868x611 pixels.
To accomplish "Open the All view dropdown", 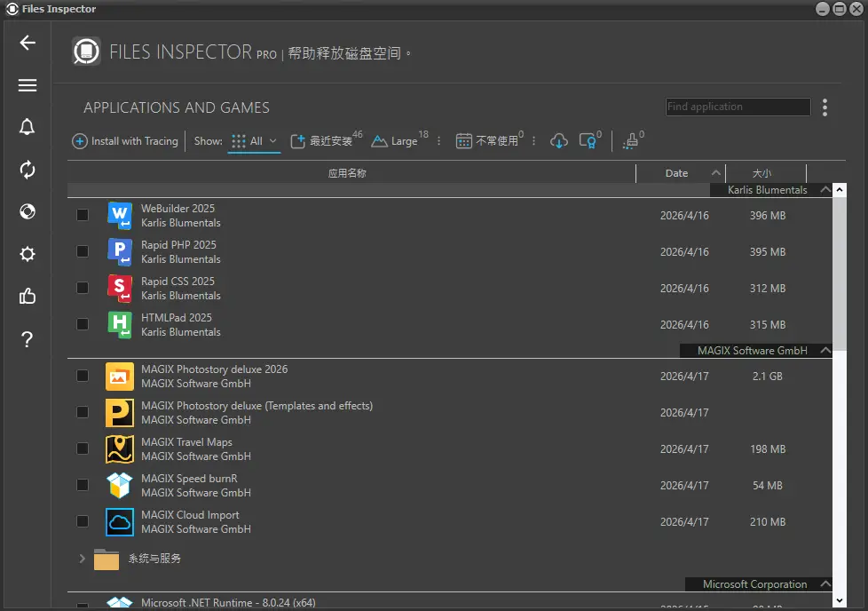I will [x=255, y=141].
